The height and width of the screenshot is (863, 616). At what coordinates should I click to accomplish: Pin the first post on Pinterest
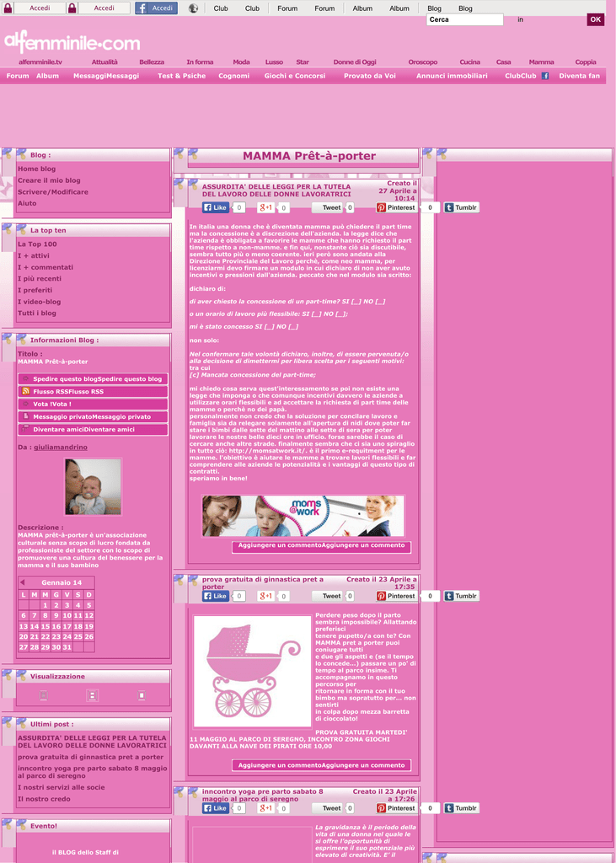point(396,207)
